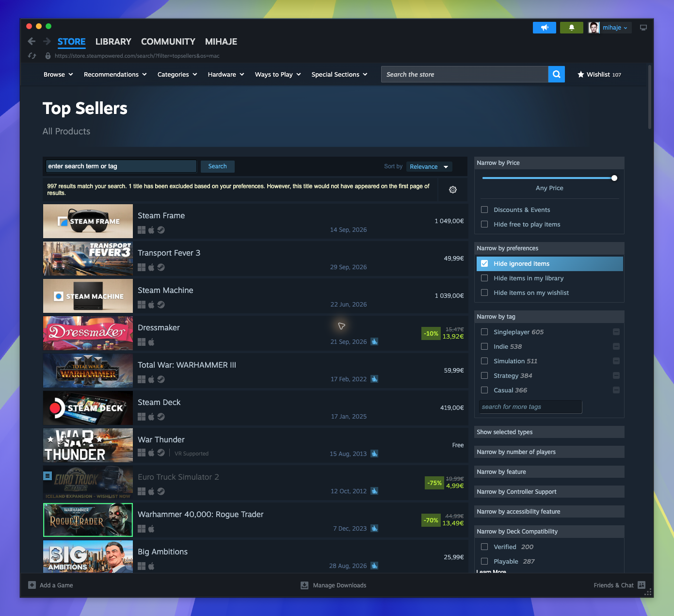Open the MIHAJE profile tab
The width and height of the screenshot is (674, 616).
click(221, 42)
